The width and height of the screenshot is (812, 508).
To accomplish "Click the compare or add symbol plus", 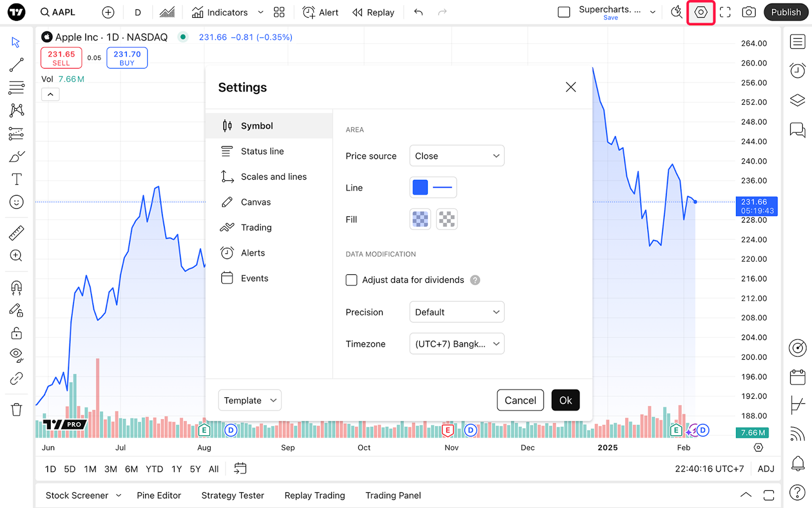I will coord(108,12).
